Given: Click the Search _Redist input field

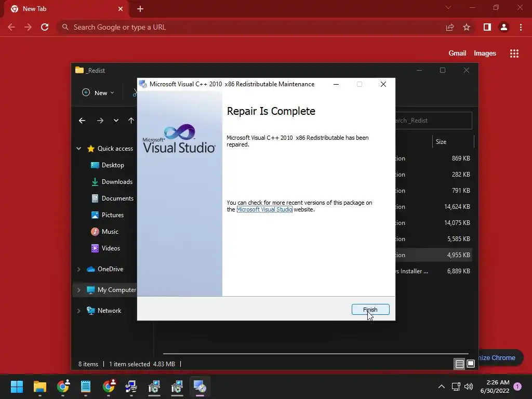Looking at the screenshot, I should tap(434, 121).
